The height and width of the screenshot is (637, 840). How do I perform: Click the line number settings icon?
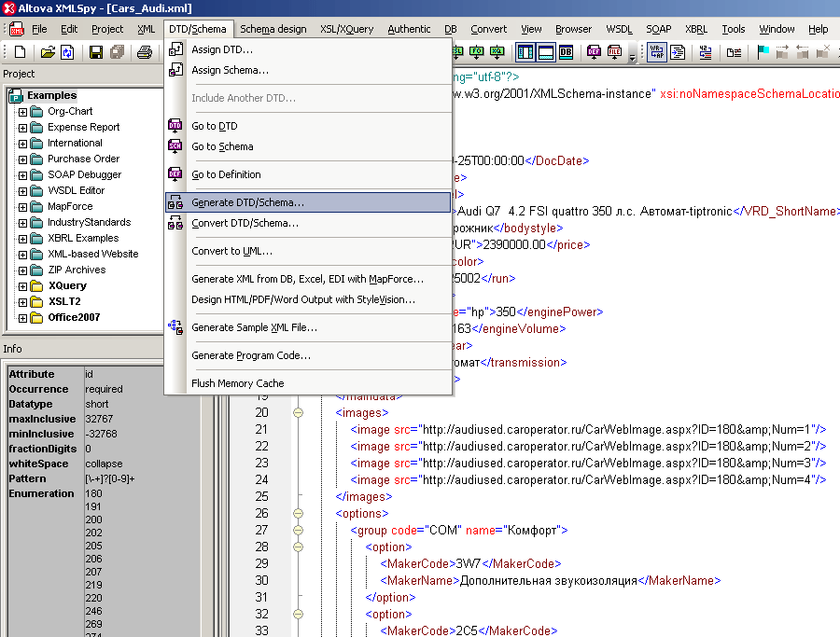click(706, 52)
